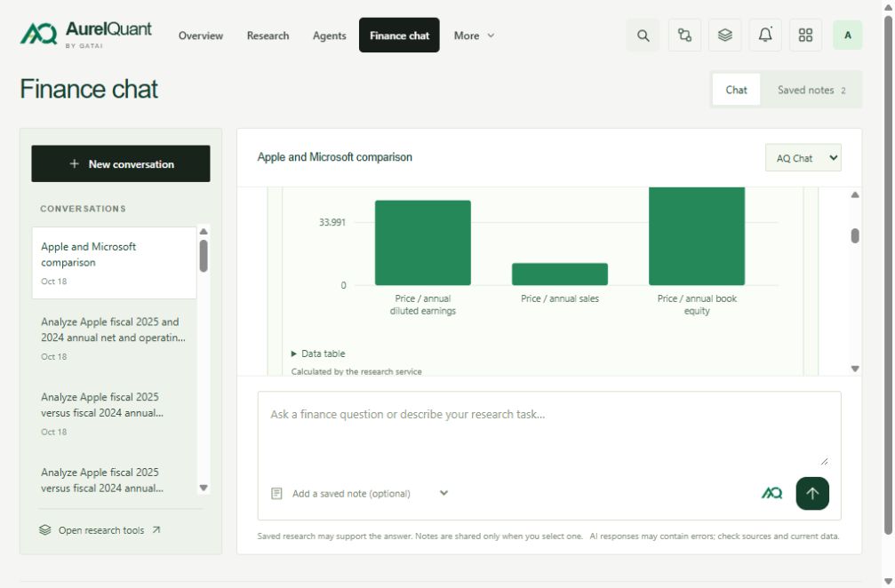Screen dimensions: 895x588
Task: Open Apple and Microsoft comparison conversation
Action: pyautogui.click(x=114, y=263)
